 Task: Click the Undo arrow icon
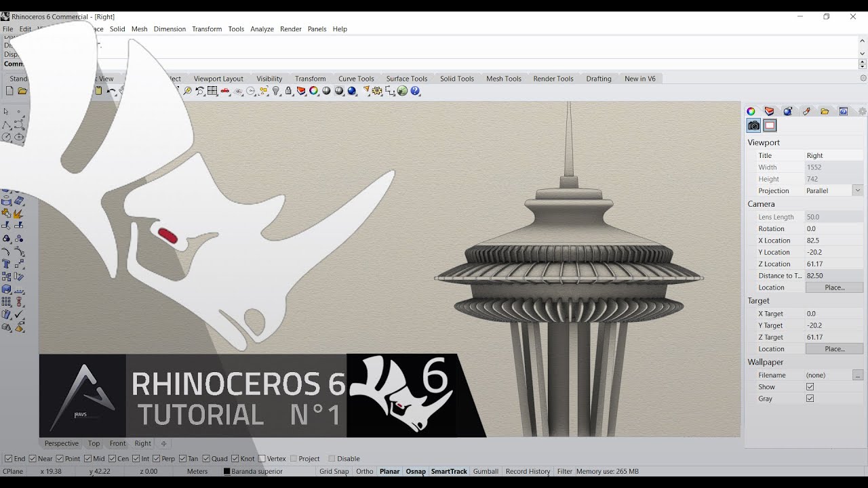pos(111,91)
